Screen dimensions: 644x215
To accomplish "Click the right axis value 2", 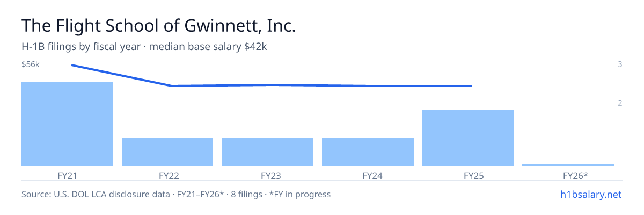I will tap(620, 103).
